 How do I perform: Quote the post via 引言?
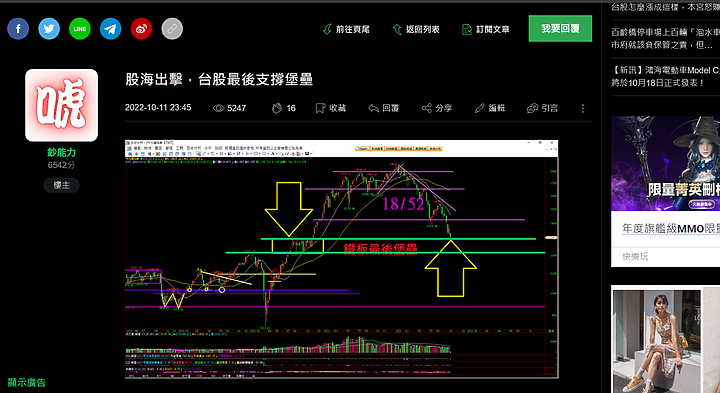click(x=542, y=108)
